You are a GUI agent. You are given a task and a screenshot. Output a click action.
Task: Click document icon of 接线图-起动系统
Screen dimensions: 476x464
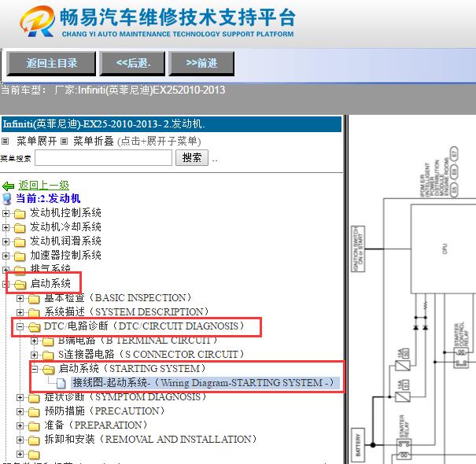click(x=61, y=384)
